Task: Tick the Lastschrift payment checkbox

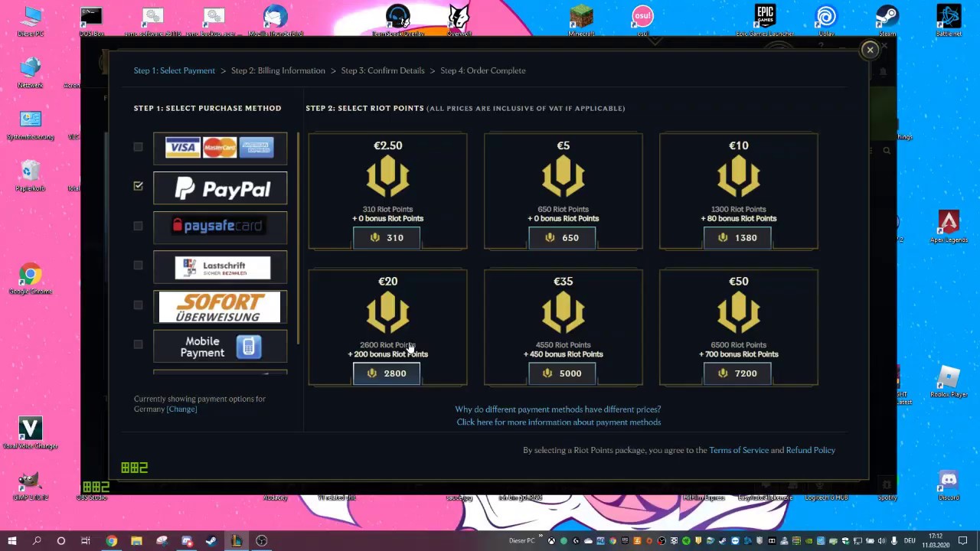Action: pyautogui.click(x=138, y=265)
